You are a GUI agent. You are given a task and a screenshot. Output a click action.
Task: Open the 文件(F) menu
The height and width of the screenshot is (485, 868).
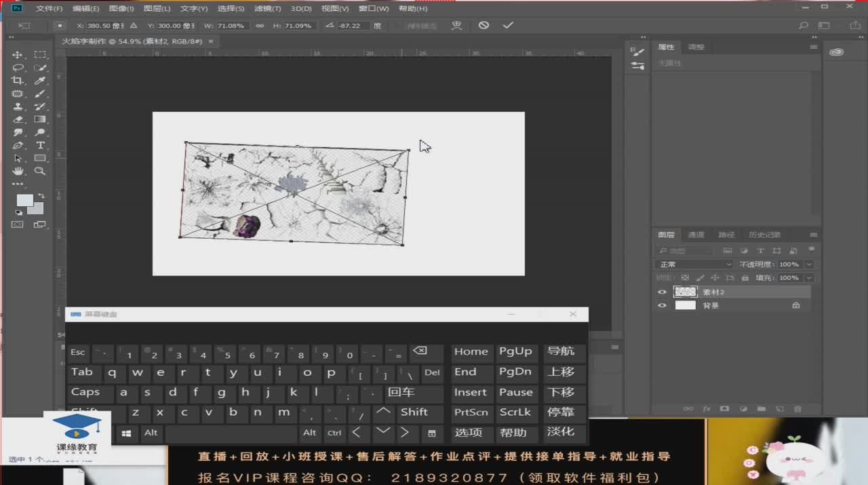pos(49,9)
